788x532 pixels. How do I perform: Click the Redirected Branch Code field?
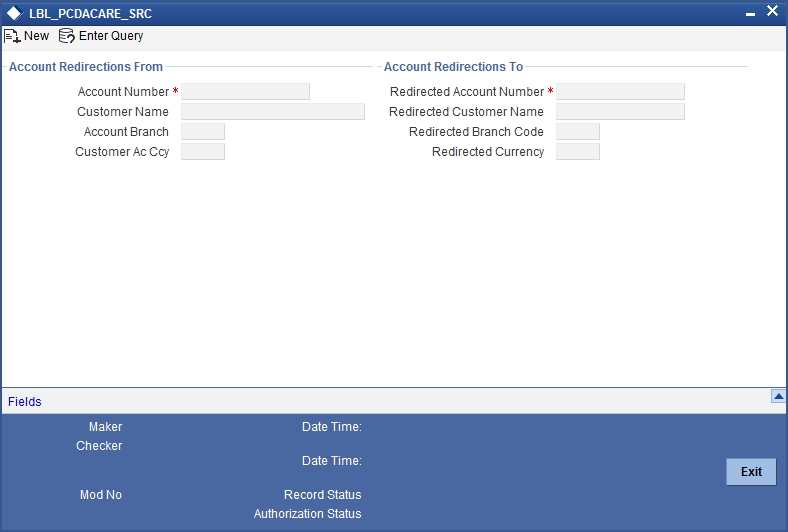pyautogui.click(x=578, y=132)
